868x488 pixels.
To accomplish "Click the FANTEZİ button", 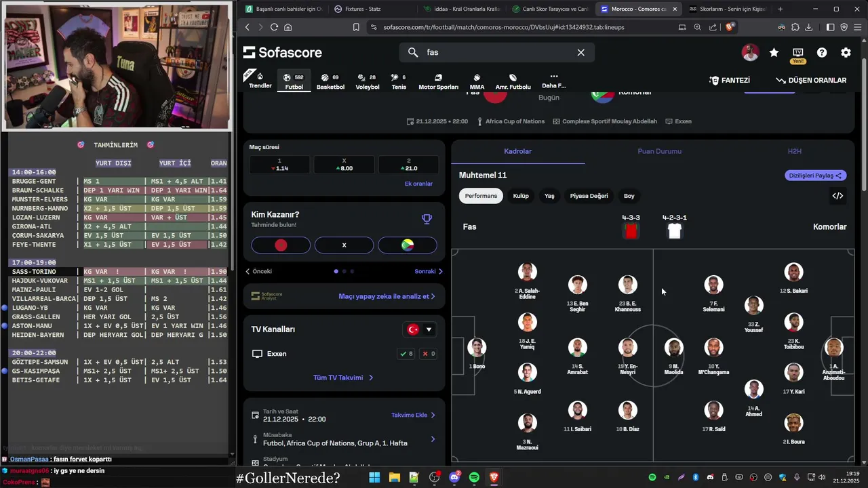I will point(730,80).
